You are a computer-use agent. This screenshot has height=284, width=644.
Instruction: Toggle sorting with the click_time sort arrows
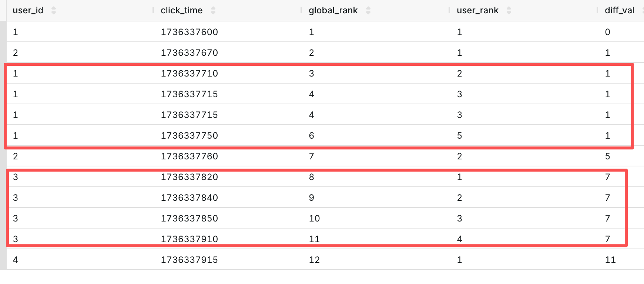pyautogui.click(x=213, y=10)
